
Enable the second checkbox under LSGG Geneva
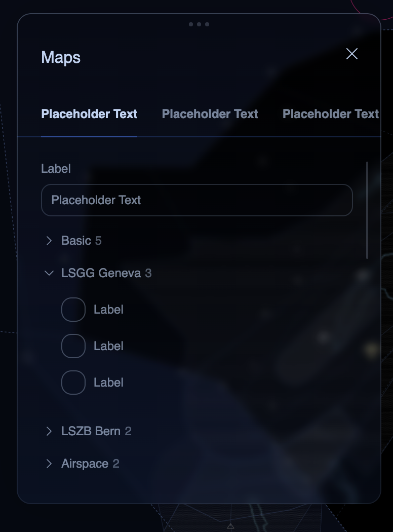point(73,346)
